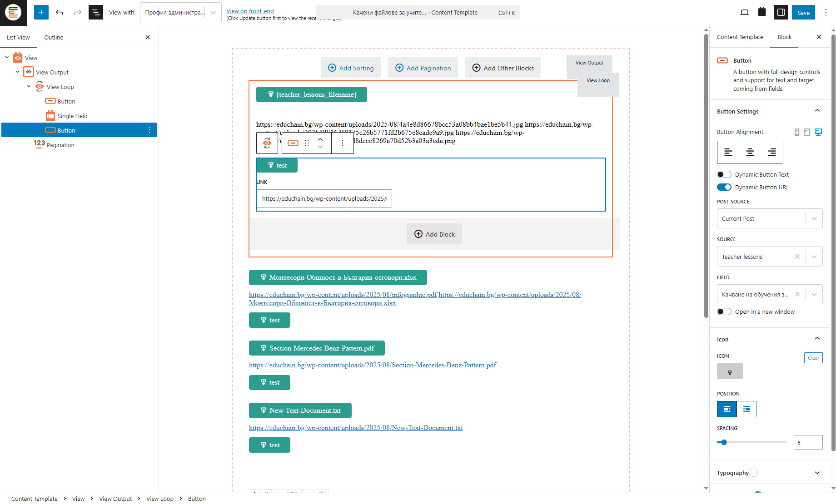
Task: Choose right button alignment icon
Action: pyautogui.click(x=771, y=152)
